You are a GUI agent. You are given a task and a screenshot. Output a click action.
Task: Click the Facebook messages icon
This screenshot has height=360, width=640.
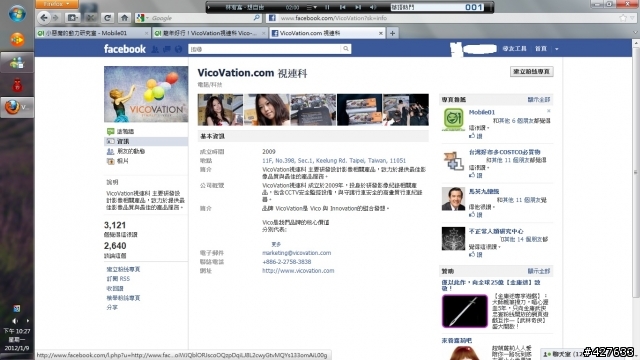(167, 49)
